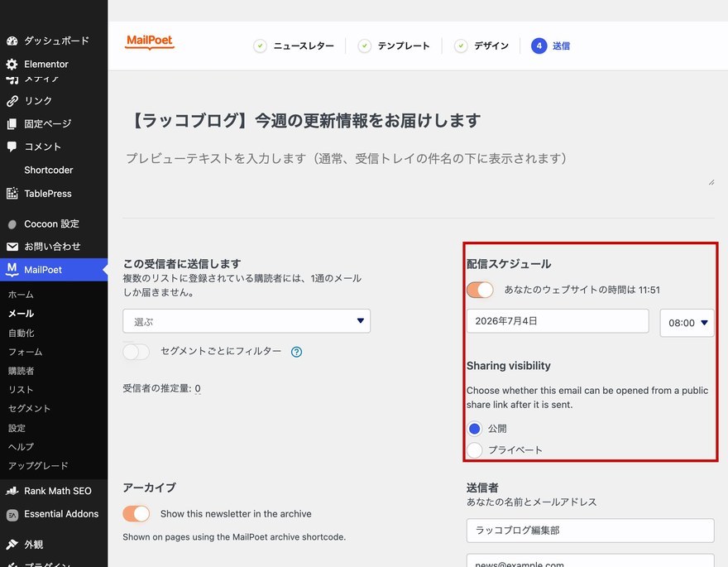Click the preview text input area
Image resolution: width=728 pixels, height=567 pixels.
(418, 167)
